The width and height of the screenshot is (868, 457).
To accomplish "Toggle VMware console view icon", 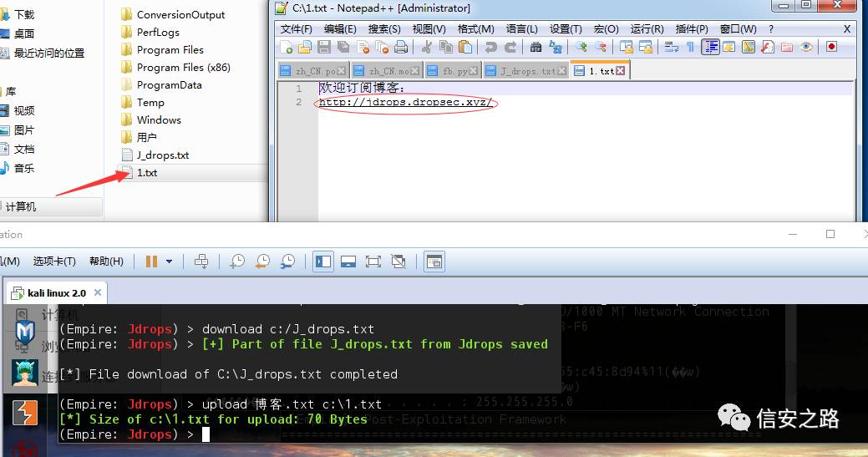I will pyautogui.click(x=434, y=262).
